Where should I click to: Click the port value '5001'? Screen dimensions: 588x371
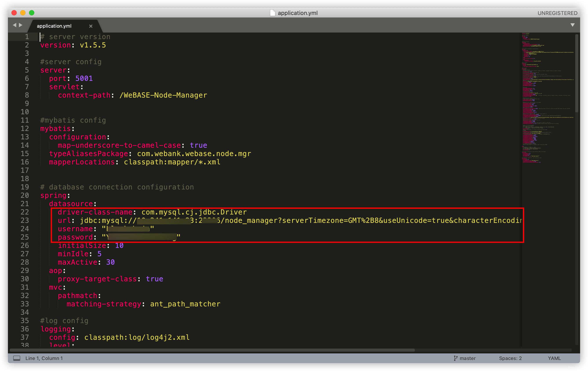coord(84,78)
